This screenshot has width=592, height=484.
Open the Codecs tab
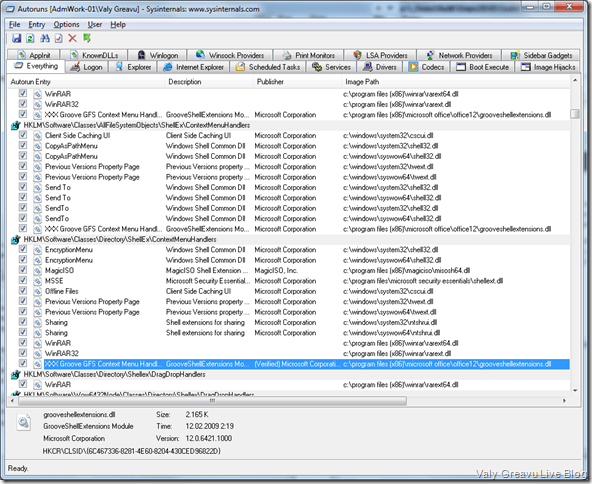[x=427, y=67]
